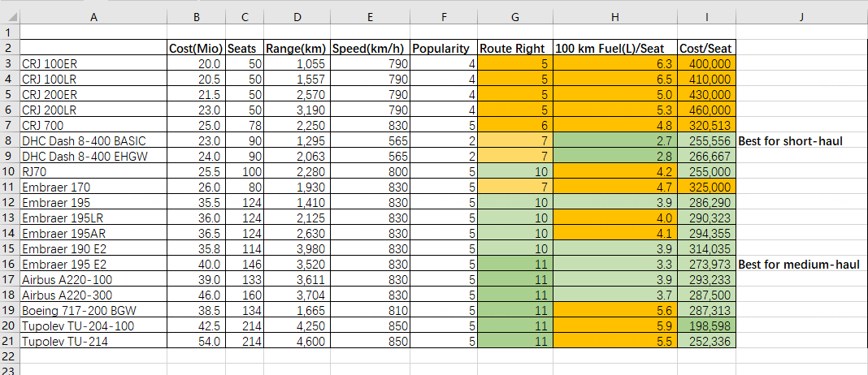
Task: Select the Airbus A220-300 cell
Action: [93, 295]
